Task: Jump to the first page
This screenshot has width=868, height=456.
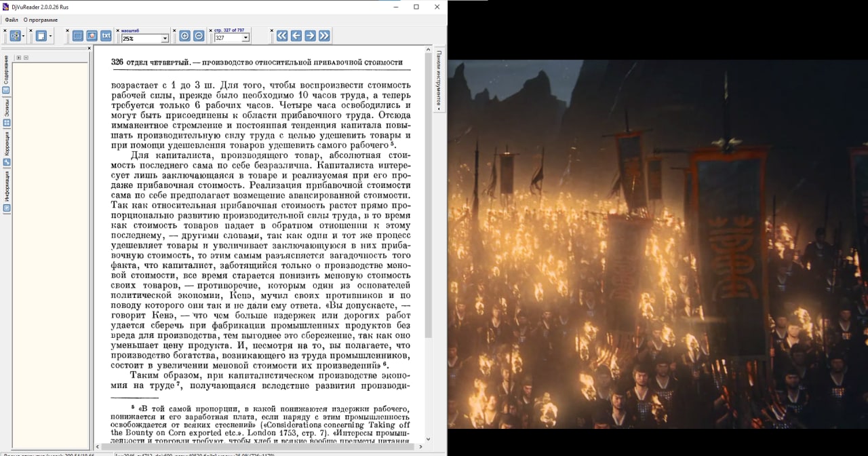Action: 282,36
